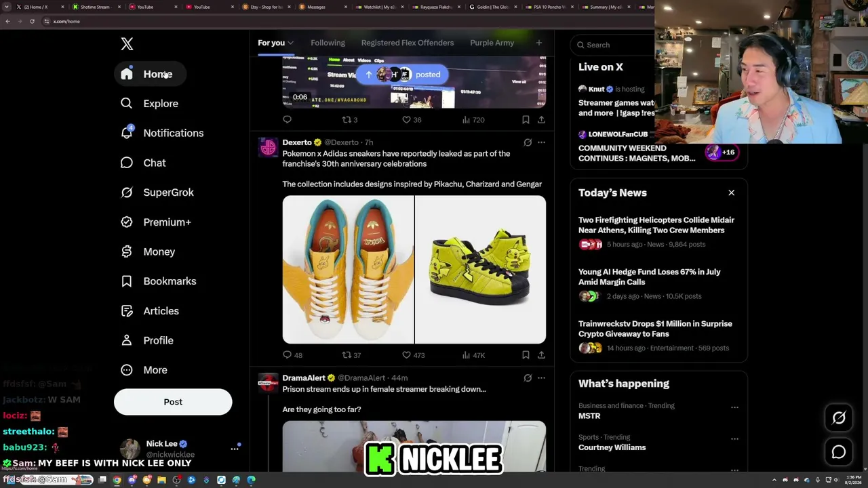Viewport: 868px width, 488px height.
Task: View saved Bookmarks from the sidebar
Action: point(158,281)
